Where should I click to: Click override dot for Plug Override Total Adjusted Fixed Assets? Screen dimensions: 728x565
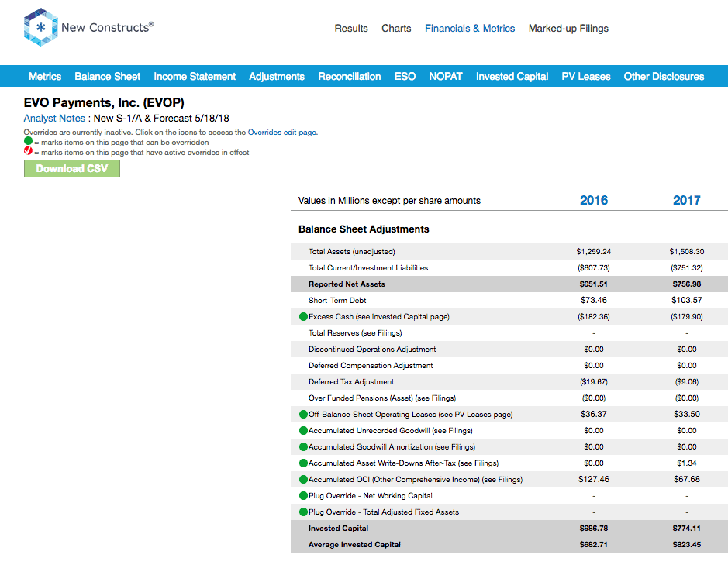point(304,512)
